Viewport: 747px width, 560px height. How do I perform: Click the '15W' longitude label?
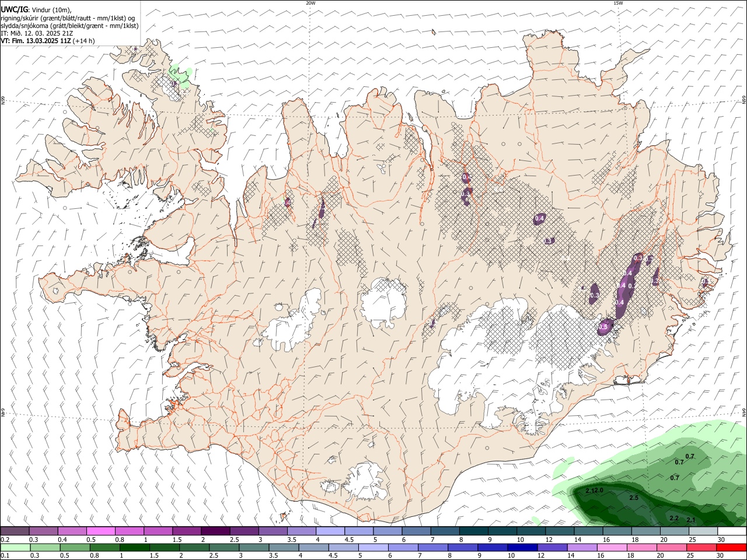click(x=618, y=3)
